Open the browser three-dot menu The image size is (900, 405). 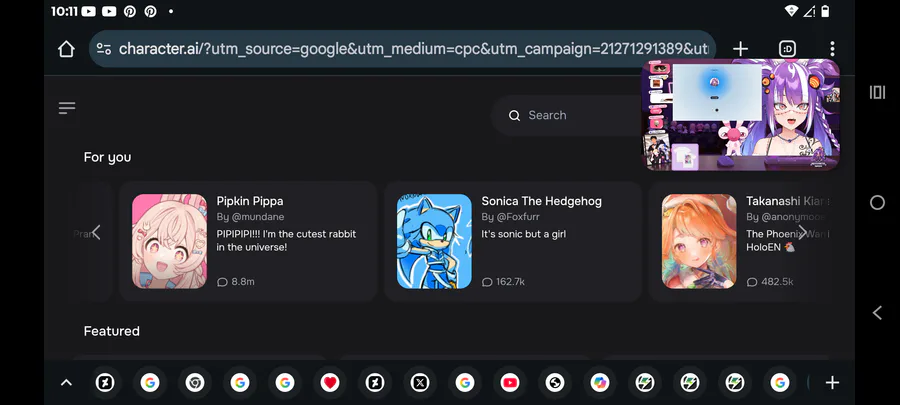pos(832,49)
